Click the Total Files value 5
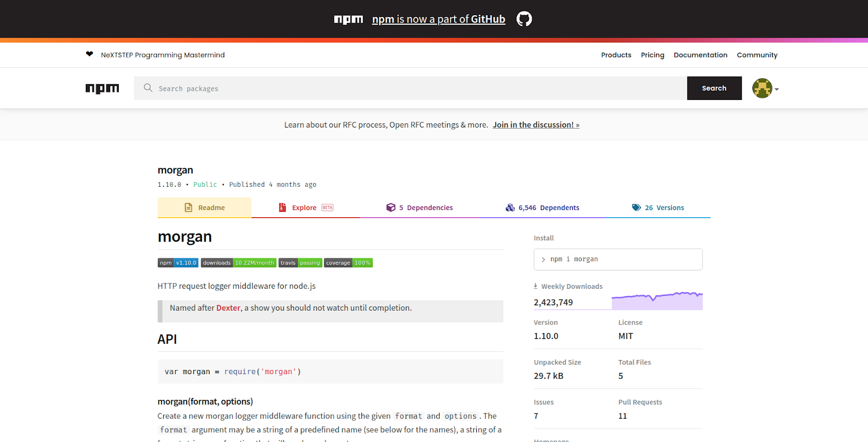This screenshot has height=442, width=868. pos(621,376)
